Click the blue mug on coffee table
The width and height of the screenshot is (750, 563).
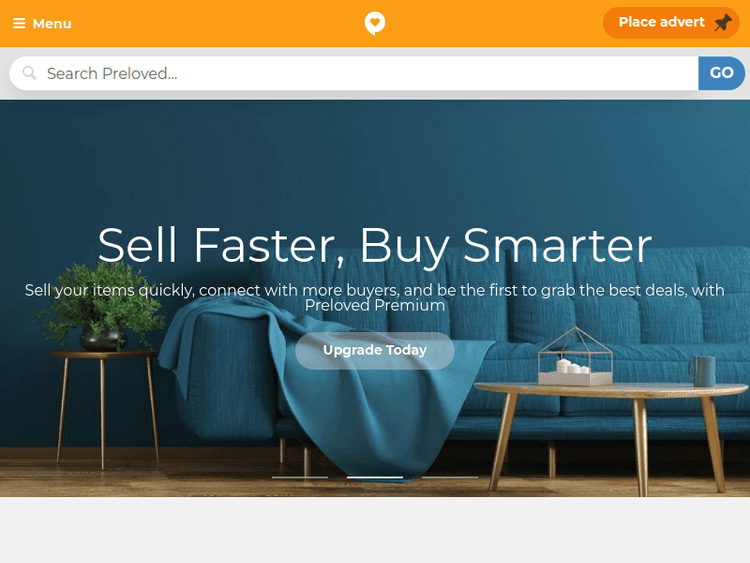[x=702, y=371]
